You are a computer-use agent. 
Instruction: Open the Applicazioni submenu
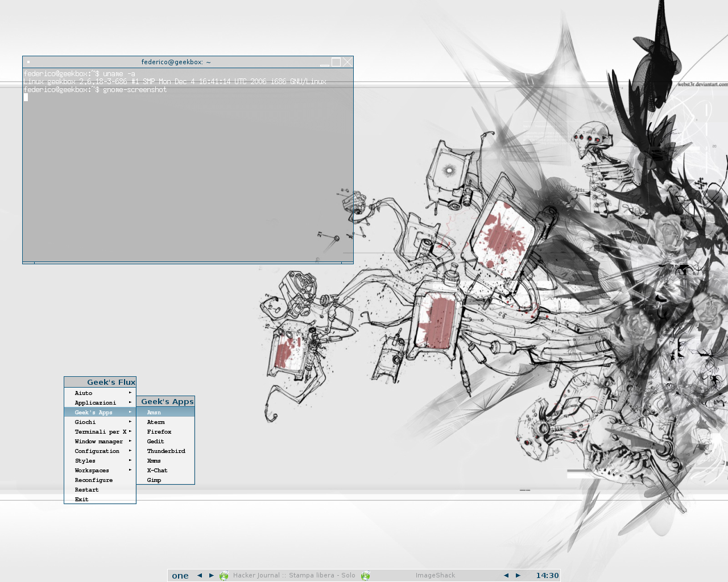[x=100, y=402]
